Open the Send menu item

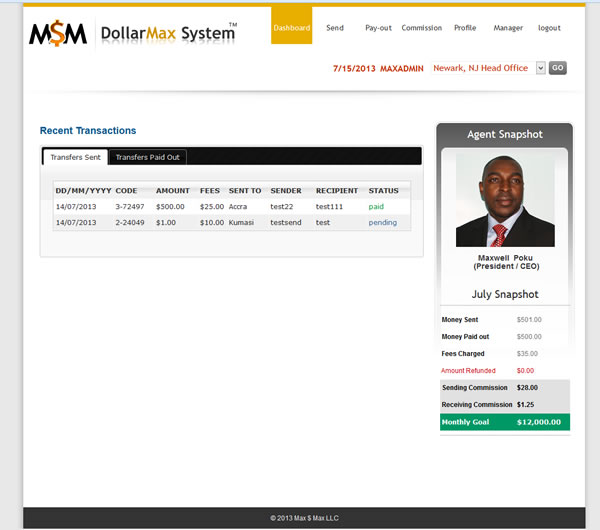[335, 28]
